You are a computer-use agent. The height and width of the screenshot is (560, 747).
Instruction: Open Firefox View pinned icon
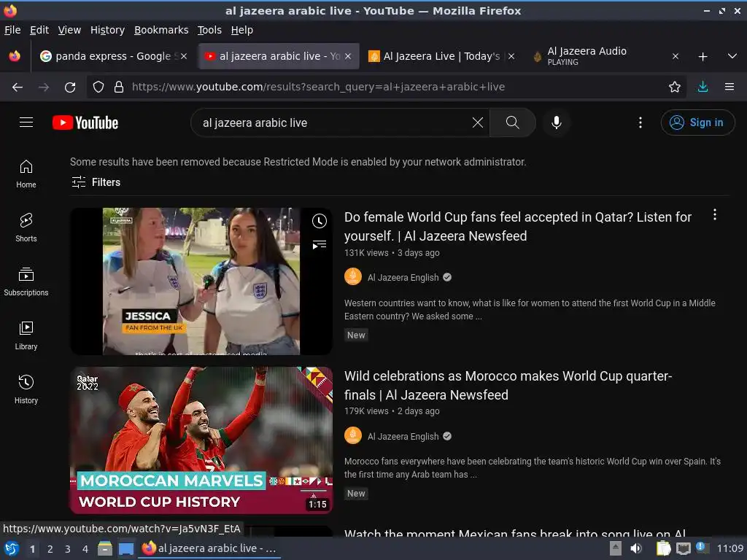coord(15,56)
